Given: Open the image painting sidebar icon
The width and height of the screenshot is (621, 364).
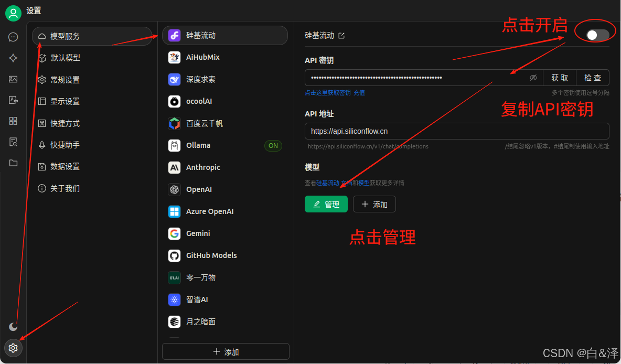Looking at the screenshot, I should tap(13, 79).
